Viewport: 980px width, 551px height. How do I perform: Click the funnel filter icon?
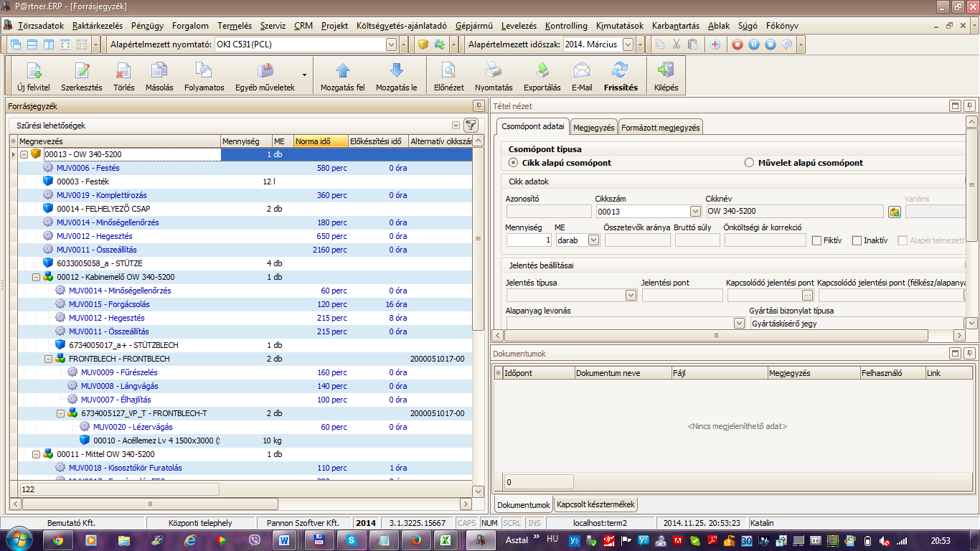coord(471,125)
